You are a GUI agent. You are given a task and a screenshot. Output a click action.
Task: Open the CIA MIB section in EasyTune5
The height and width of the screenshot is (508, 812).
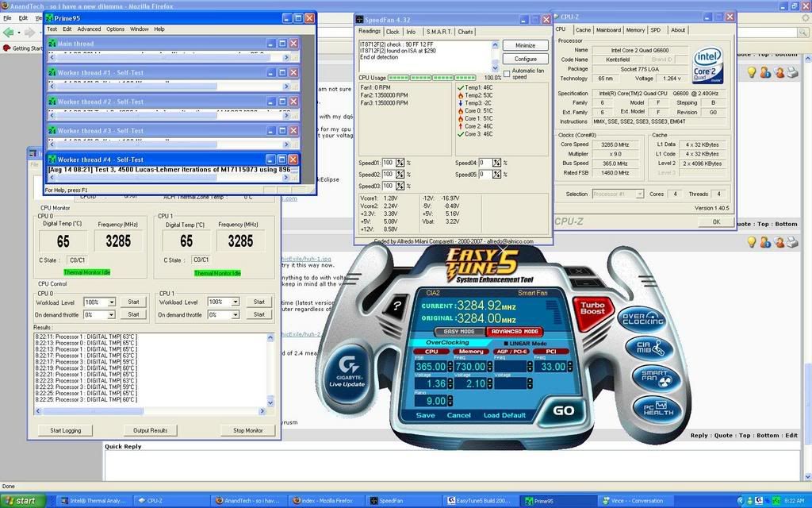point(649,348)
